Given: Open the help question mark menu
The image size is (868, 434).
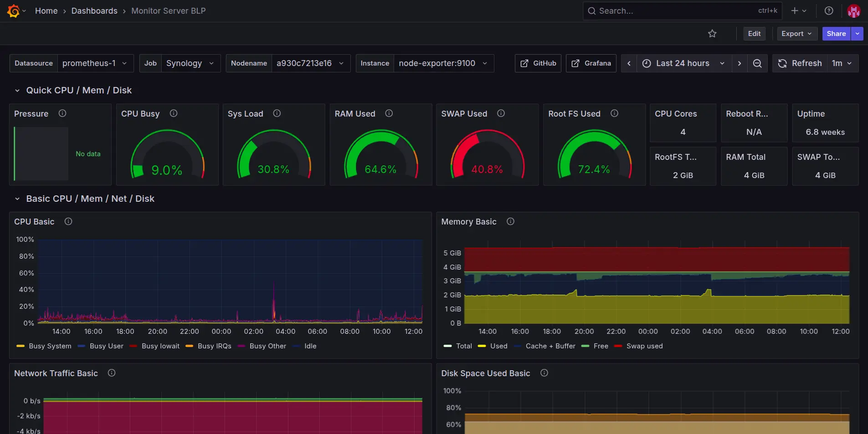Looking at the screenshot, I should [829, 11].
